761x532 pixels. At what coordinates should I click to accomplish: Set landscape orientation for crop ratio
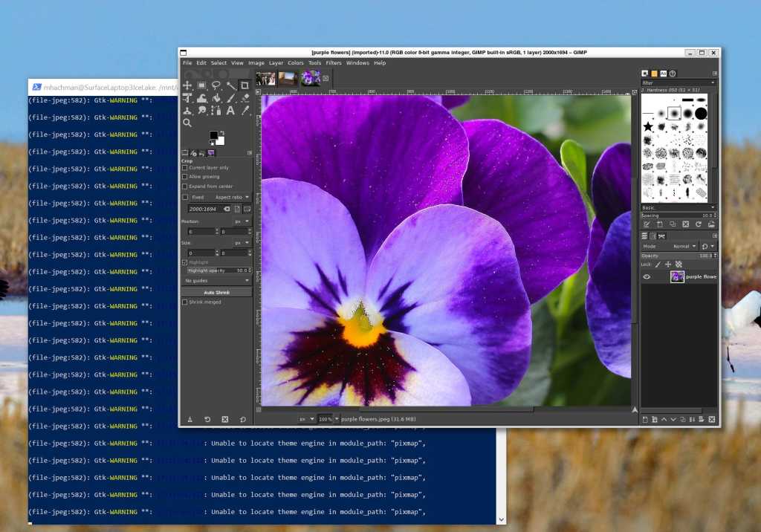(247, 210)
